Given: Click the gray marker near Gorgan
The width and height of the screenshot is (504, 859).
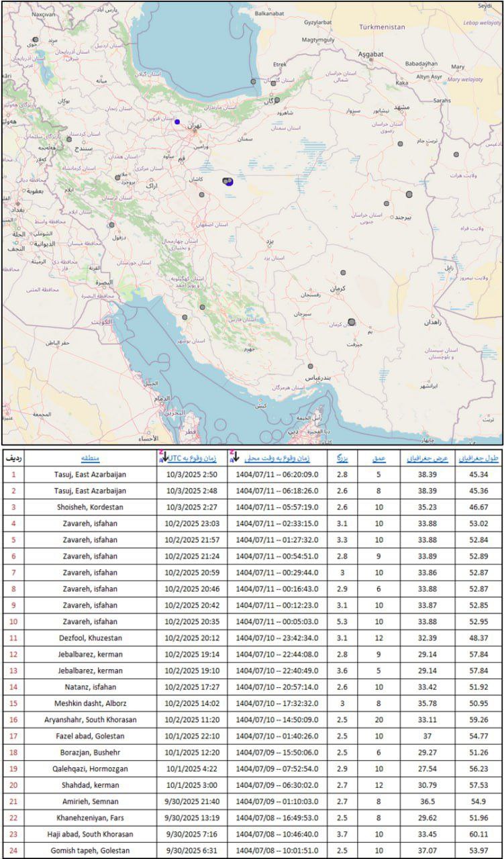Looking at the screenshot, I should 276,99.
